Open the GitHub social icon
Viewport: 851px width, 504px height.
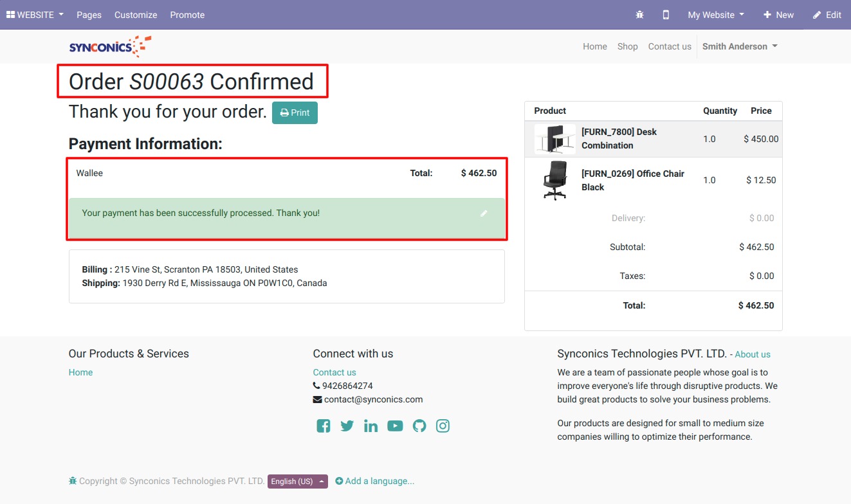[x=419, y=426]
